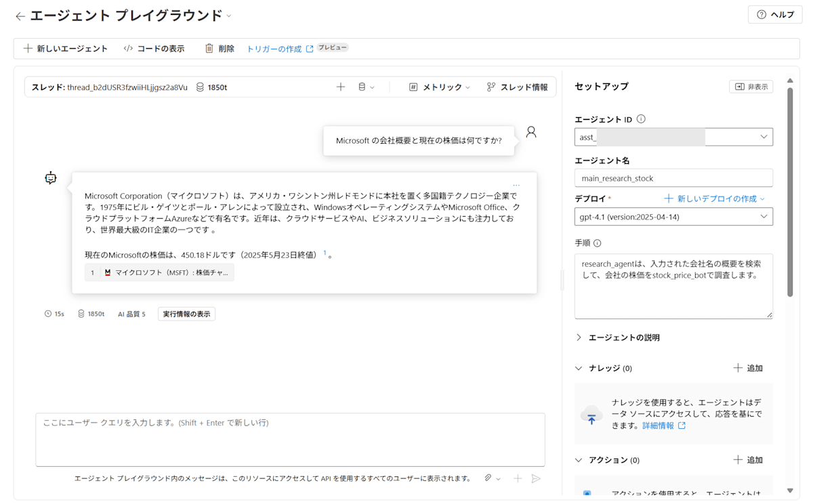Click 新しいデプロイの作成 dropdown
Viewport: 813px width, 504px height.
(714, 198)
